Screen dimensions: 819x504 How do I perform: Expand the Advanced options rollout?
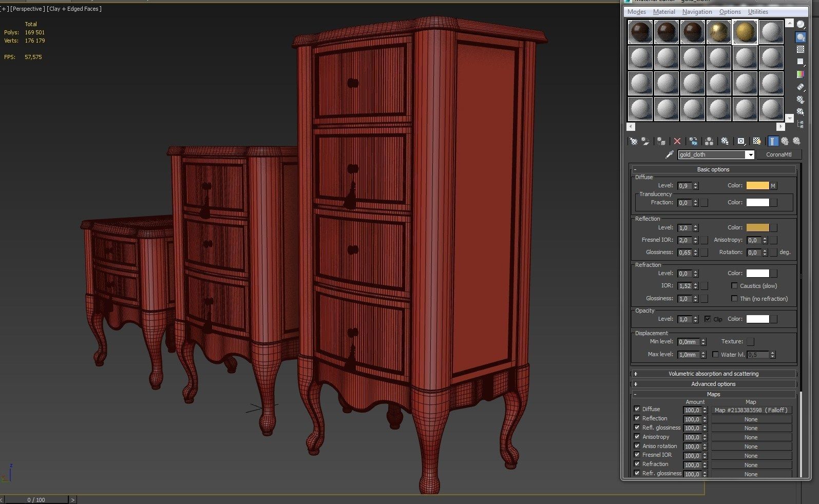[x=713, y=384]
